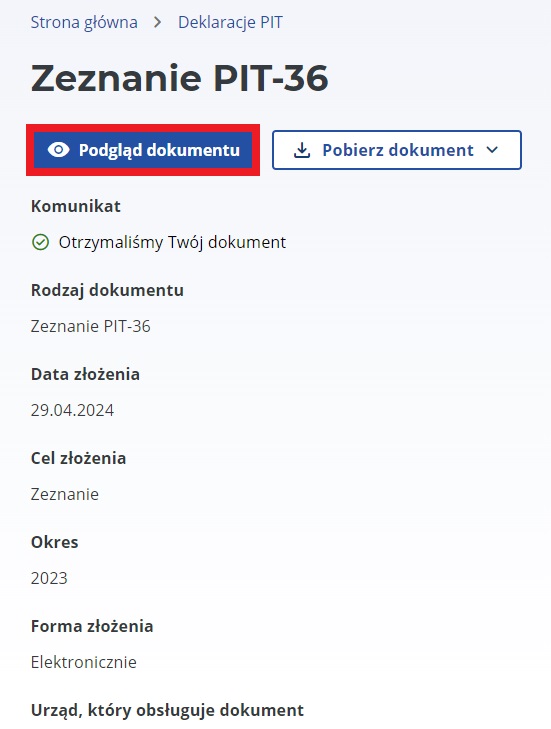This screenshot has width=551, height=729.
Task: Click the breadcrumb separator arrow
Action: 158,22
